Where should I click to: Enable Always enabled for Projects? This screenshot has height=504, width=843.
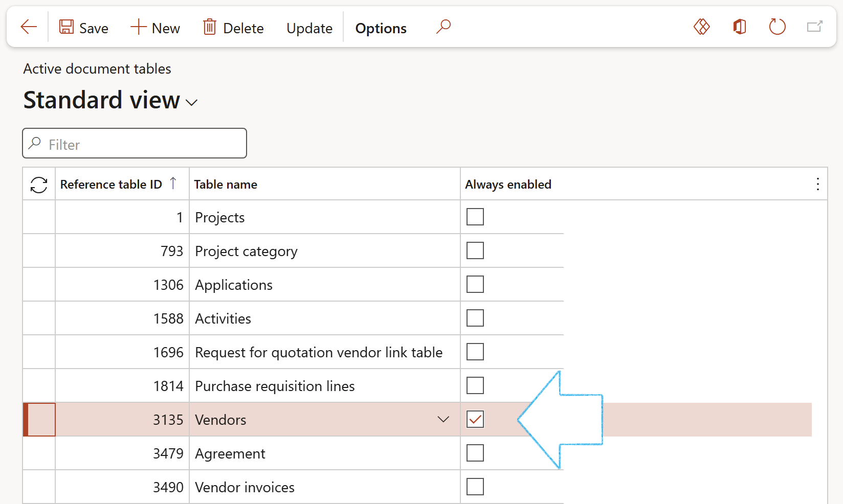[475, 217]
